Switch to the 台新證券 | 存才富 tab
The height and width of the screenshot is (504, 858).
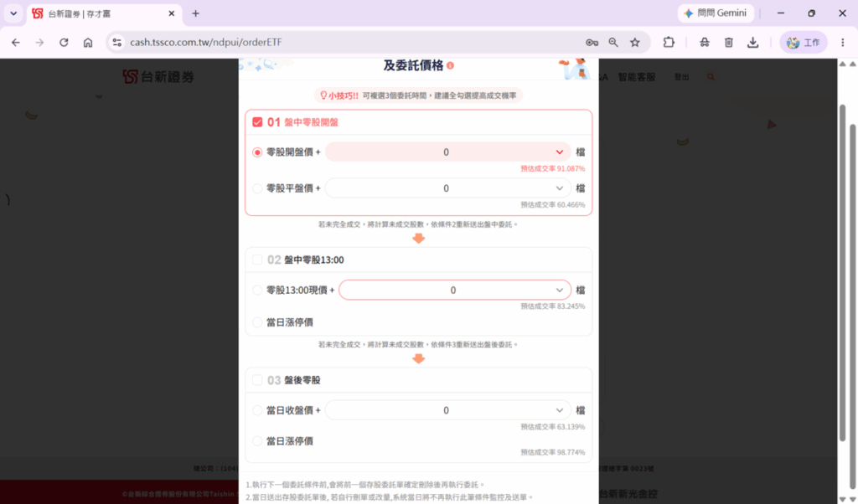click(104, 13)
